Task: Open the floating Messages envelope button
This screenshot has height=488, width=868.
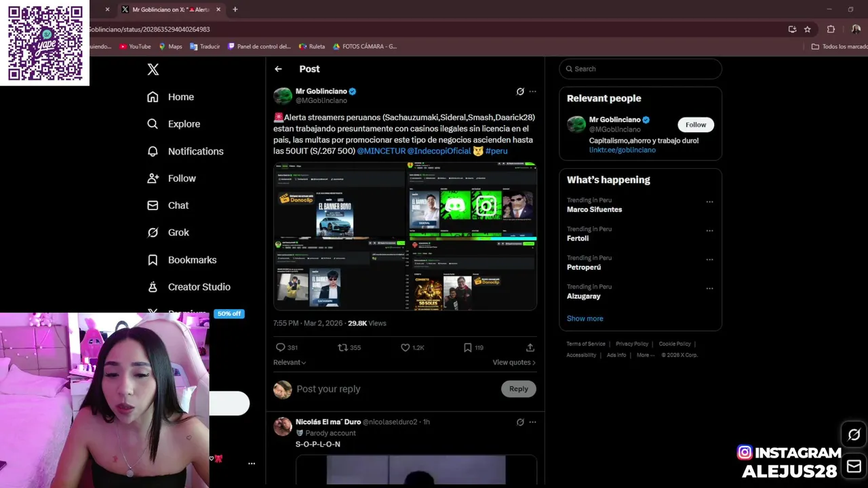Action: [854, 466]
